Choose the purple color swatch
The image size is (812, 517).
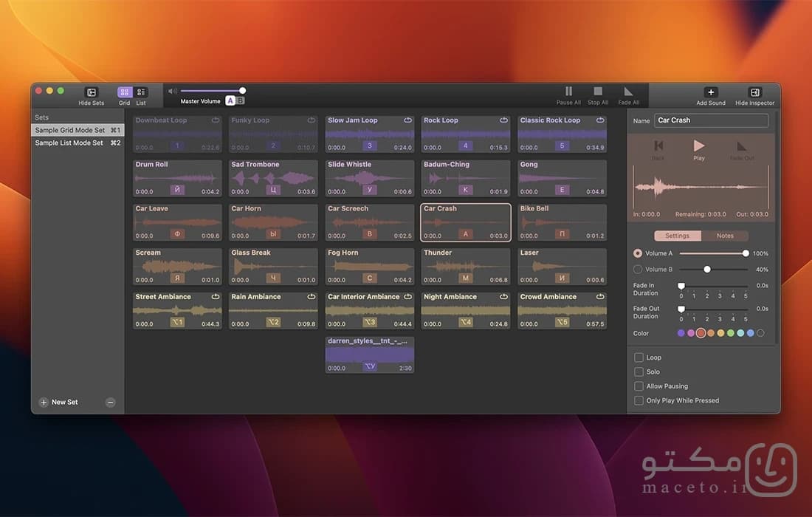[681, 333]
